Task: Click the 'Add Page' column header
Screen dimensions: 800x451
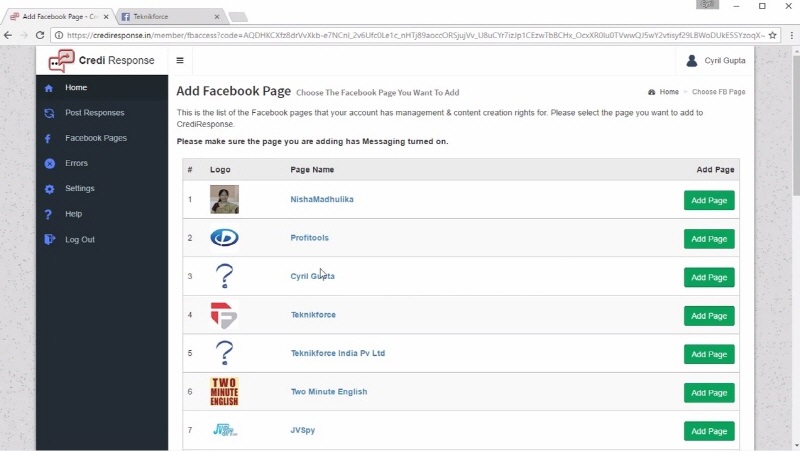Action: click(715, 170)
